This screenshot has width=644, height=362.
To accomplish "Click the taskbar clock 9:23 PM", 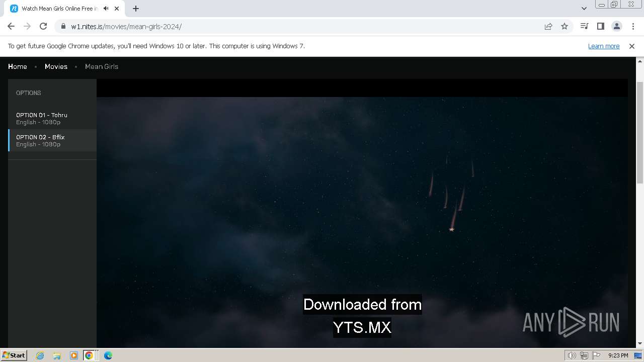I will tap(618, 355).
